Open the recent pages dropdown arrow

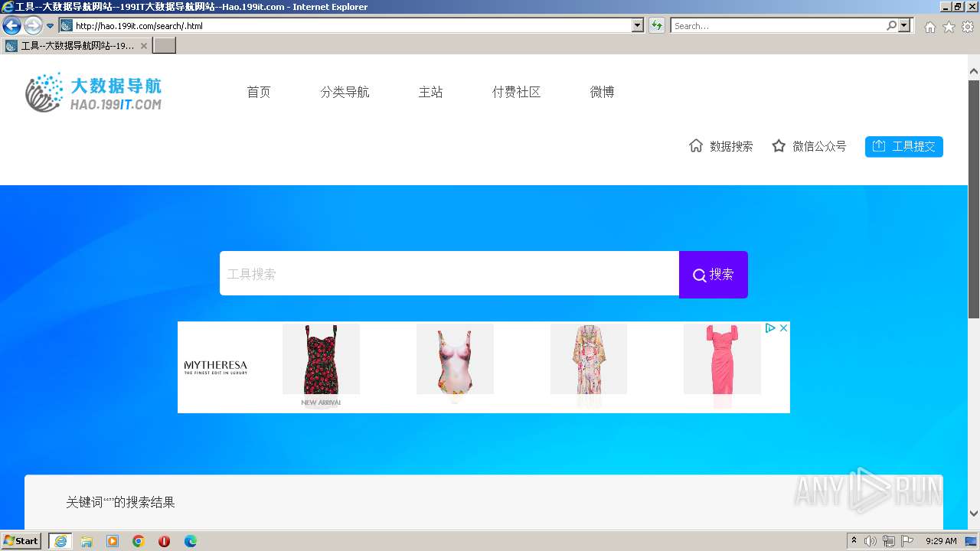pos(50,26)
